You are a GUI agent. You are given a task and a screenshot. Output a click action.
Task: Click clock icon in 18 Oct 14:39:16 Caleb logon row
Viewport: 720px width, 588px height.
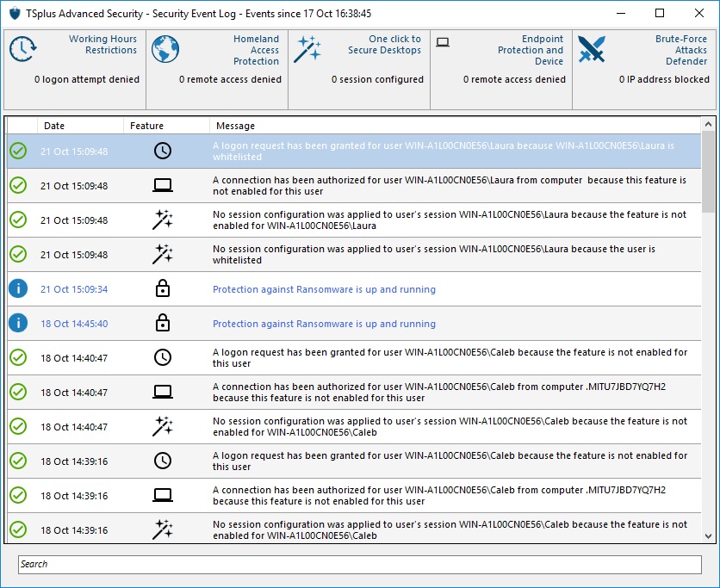tap(163, 461)
